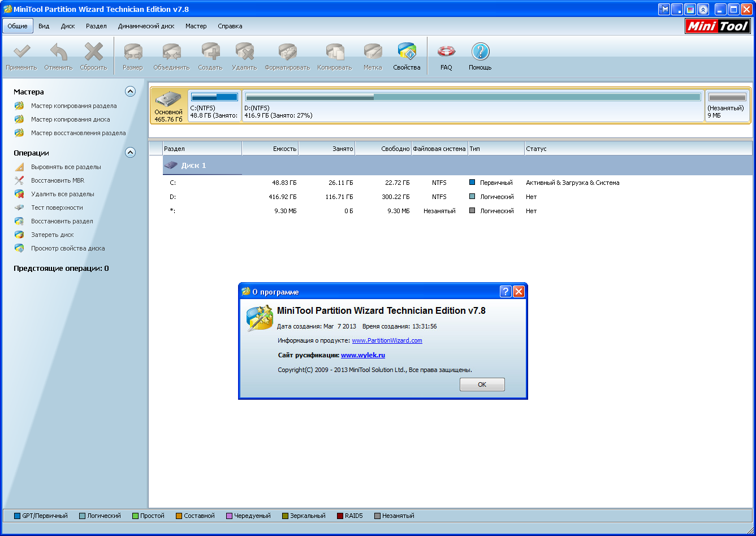
Task: Sort by the Статус column header
Action: coord(638,149)
